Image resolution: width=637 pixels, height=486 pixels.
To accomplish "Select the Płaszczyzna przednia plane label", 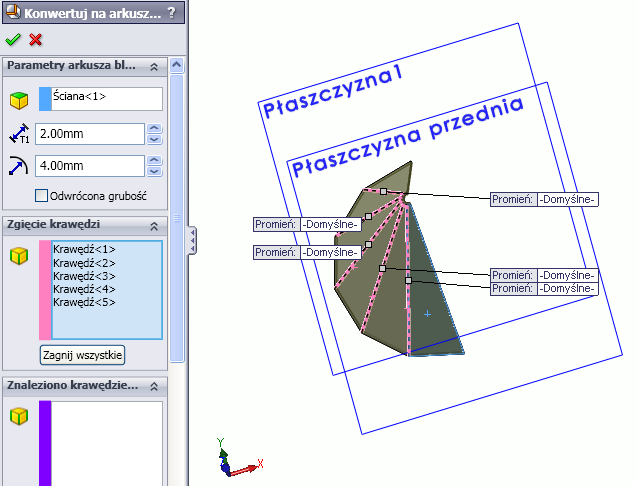I will coord(407,137).
